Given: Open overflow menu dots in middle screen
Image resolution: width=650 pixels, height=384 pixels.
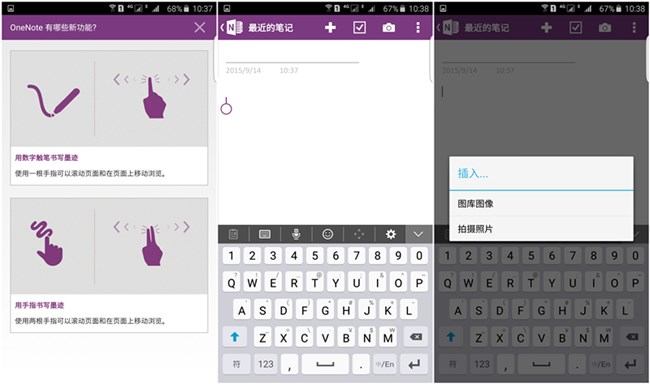Looking at the screenshot, I should click(x=418, y=28).
